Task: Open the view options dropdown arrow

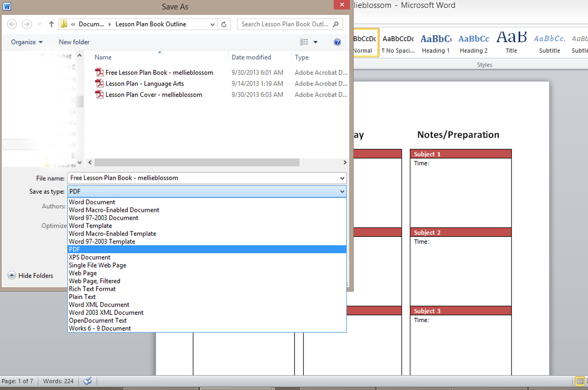Action: pos(315,42)
